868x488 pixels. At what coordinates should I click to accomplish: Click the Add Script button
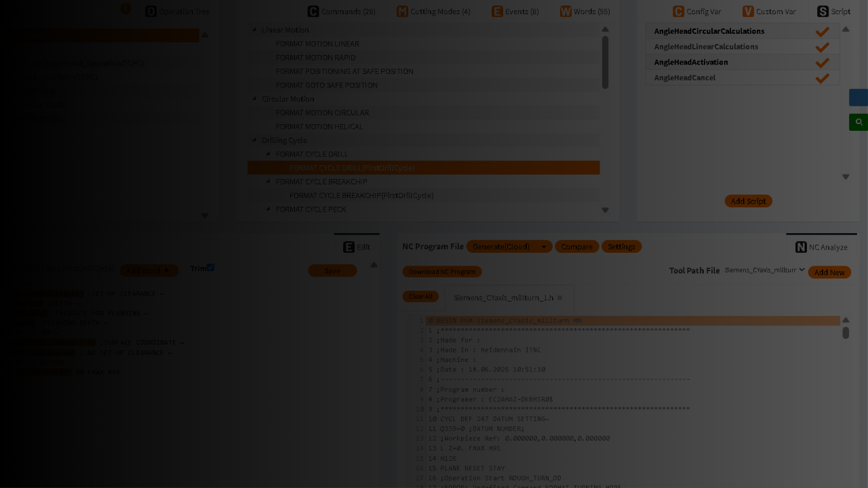(748, 201)
